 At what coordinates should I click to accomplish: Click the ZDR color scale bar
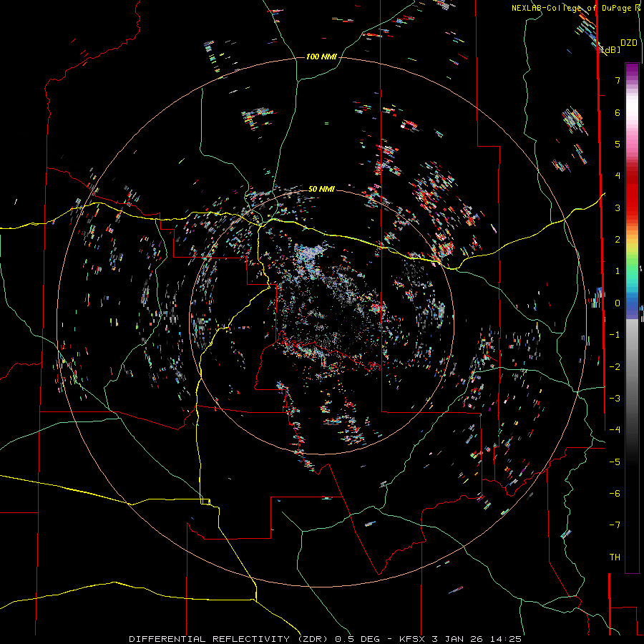click(x=632, y=318)
